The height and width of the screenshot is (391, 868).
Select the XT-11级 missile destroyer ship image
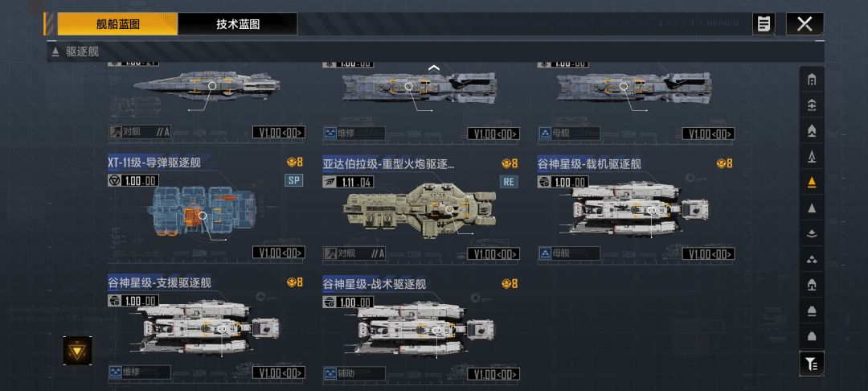coord(203,211)
